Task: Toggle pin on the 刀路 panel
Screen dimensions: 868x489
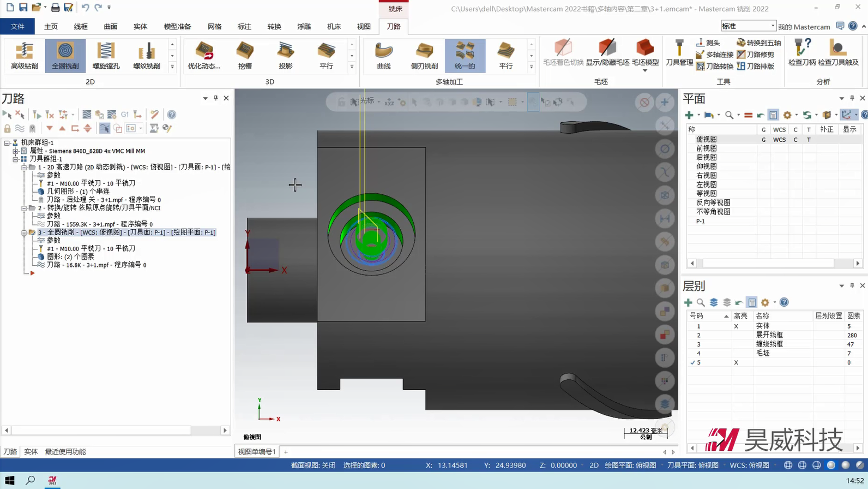Action: pos(216,98)
